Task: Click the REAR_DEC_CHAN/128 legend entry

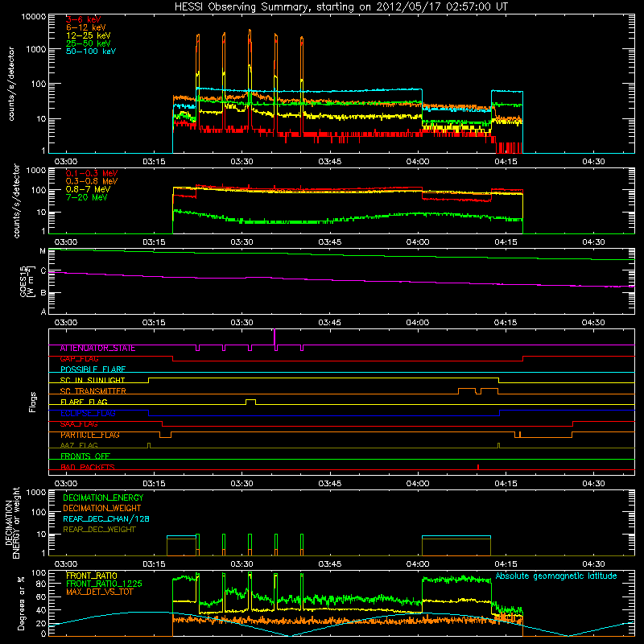Action: pyautogui.click(x=106, y=518)
